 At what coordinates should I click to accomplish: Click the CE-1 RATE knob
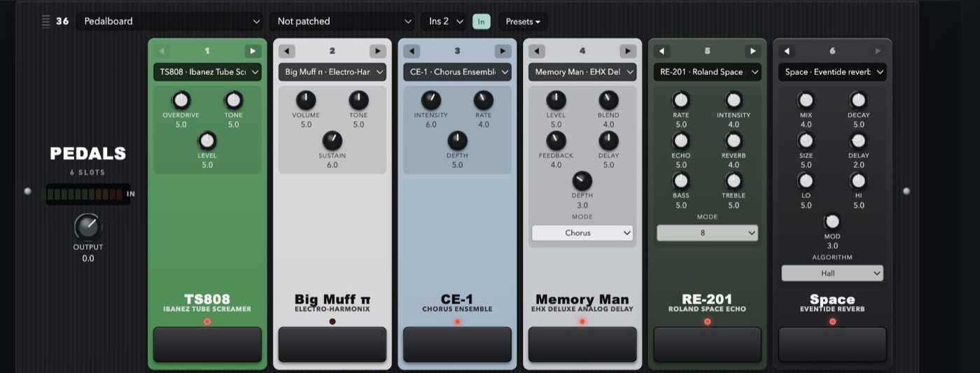484,100
